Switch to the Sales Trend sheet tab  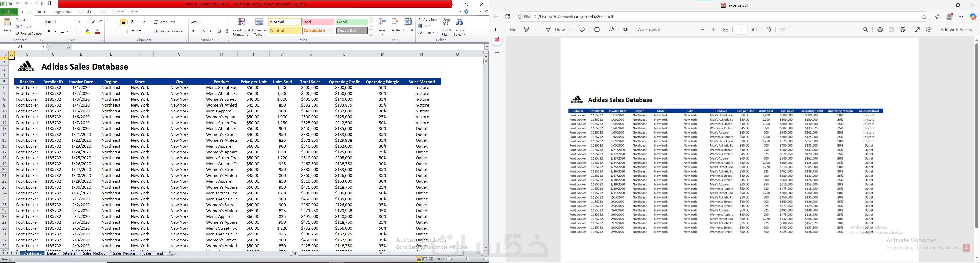click(x=153, y=253)
